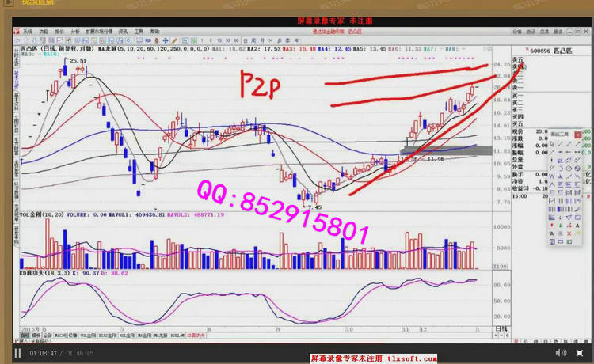Open the 服务 button at top right
Viewport: 594px width, 364px height.
pyautogui.click(x=558, y=32)
